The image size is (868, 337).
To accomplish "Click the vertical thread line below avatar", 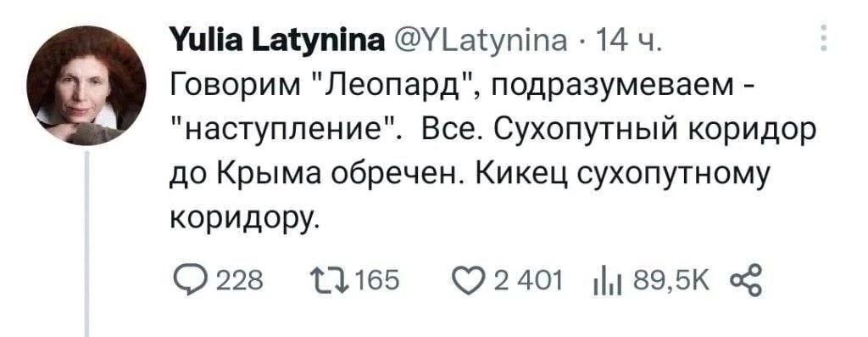I will (x=87, y=244).
